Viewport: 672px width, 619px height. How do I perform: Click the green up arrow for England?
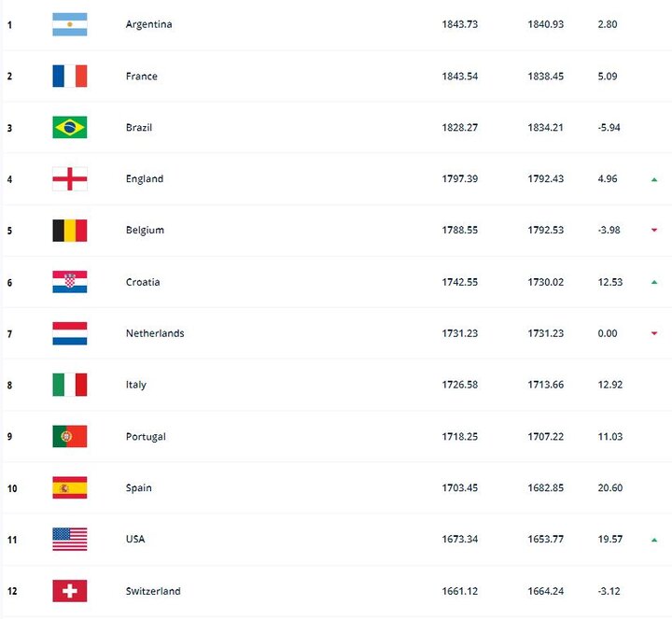click(x=654, y=179)
